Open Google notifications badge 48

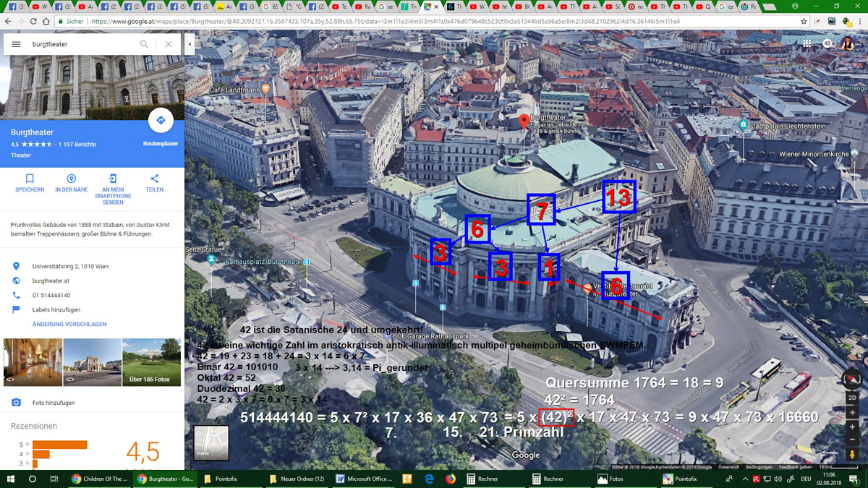coord(827,44)
